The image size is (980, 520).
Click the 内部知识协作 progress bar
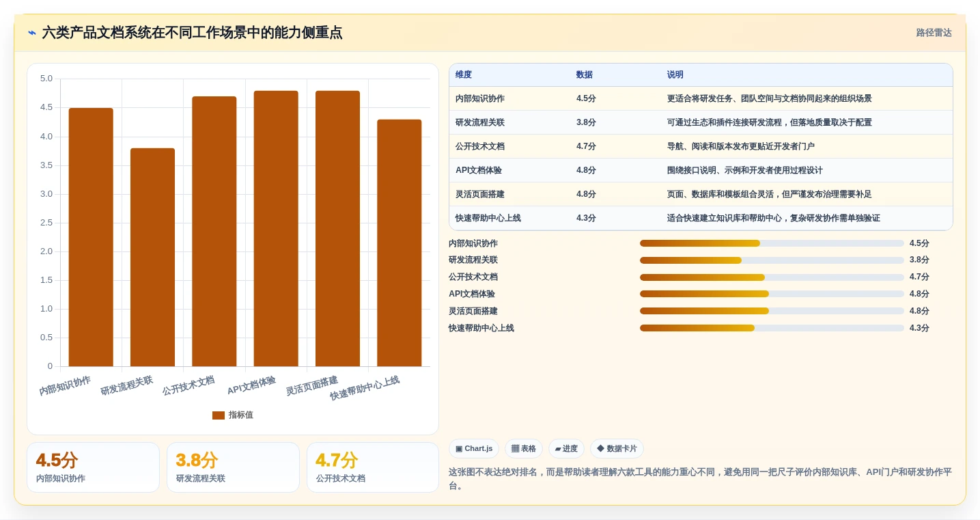pos(772,243)
